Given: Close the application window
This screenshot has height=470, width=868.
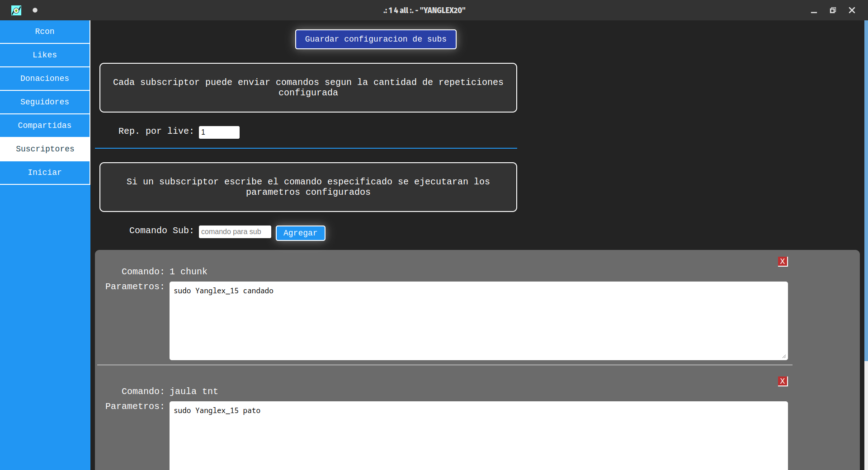Looking at the screenshot, I should coord(852,10).
